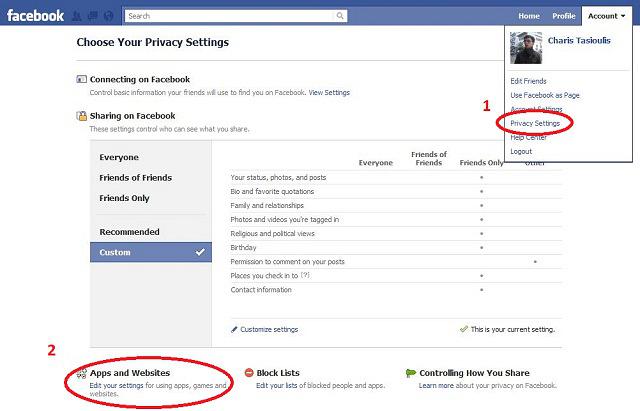This screenshot has width=640, height=411.
Task: Select Friends Only sharing option
Action: tap(124, 198)
